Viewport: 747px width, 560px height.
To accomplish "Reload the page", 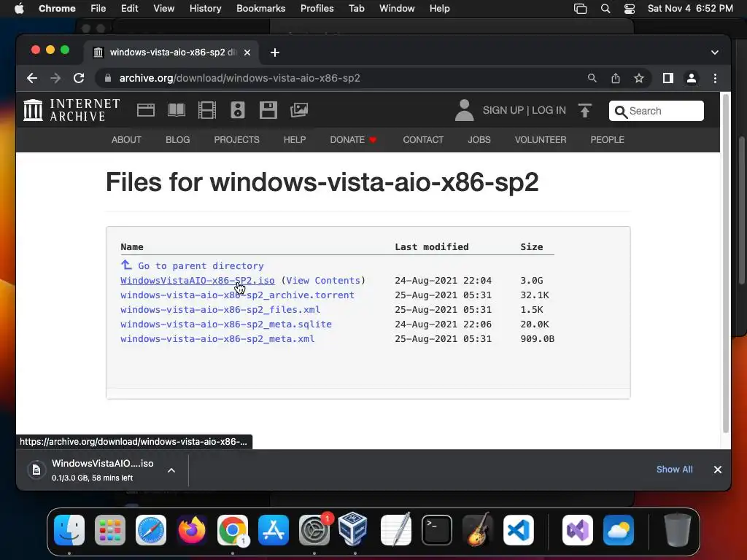I will coord(79,78).
